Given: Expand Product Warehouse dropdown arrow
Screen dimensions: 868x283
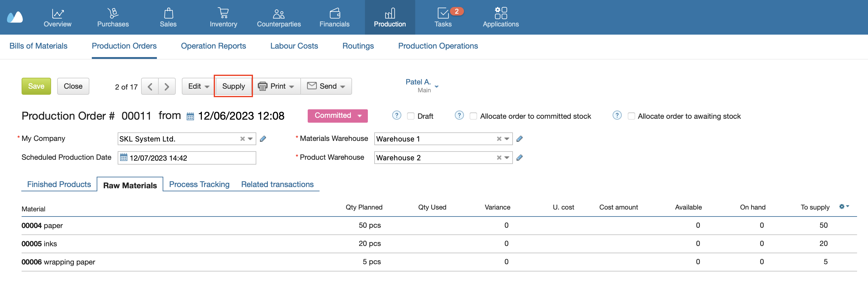Looking at the screenshot, I should tap(507, 158).
